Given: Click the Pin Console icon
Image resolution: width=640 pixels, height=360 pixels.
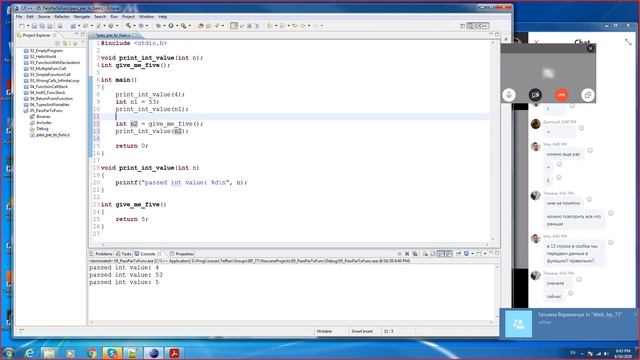Looking at the screenshot, I should (458, 254).
